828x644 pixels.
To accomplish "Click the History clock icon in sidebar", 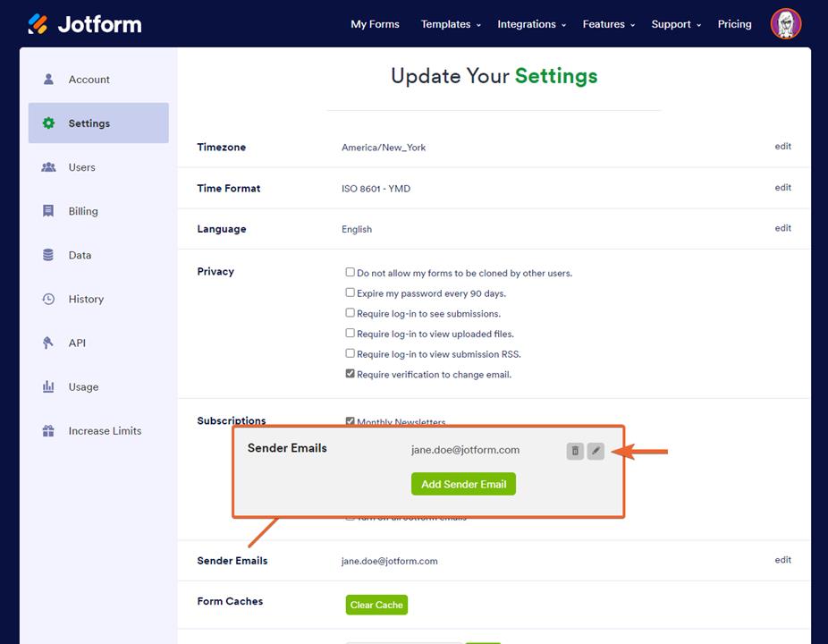I will tap(48, 299).
